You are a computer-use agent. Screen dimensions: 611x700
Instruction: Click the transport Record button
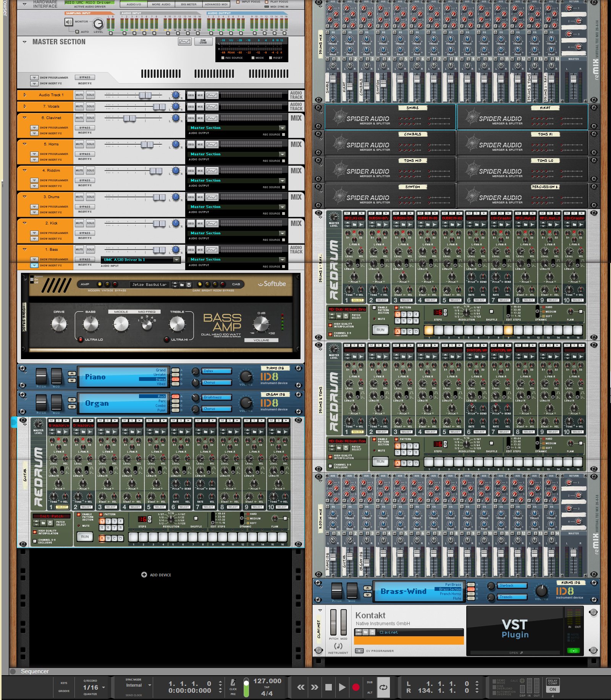point(356,687)
